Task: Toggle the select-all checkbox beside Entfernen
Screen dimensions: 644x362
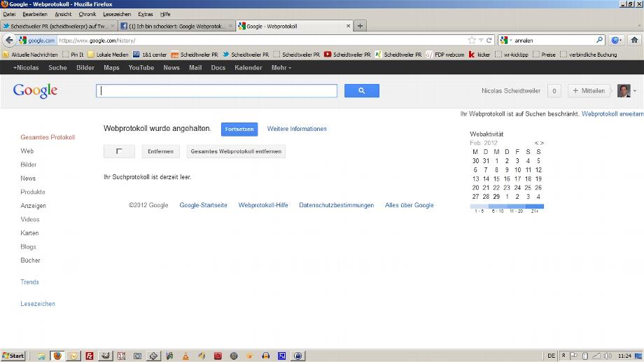Action: click(119, 151)
